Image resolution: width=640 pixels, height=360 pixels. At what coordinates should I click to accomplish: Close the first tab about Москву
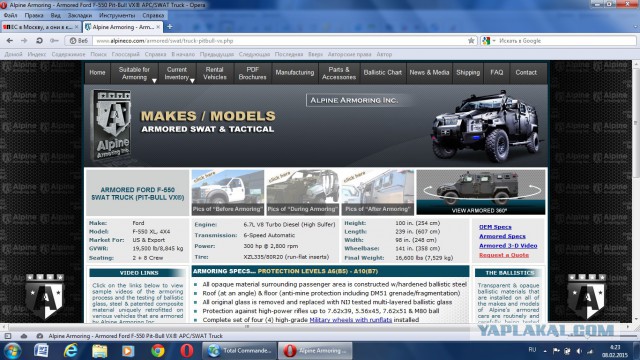pos(76,27)
